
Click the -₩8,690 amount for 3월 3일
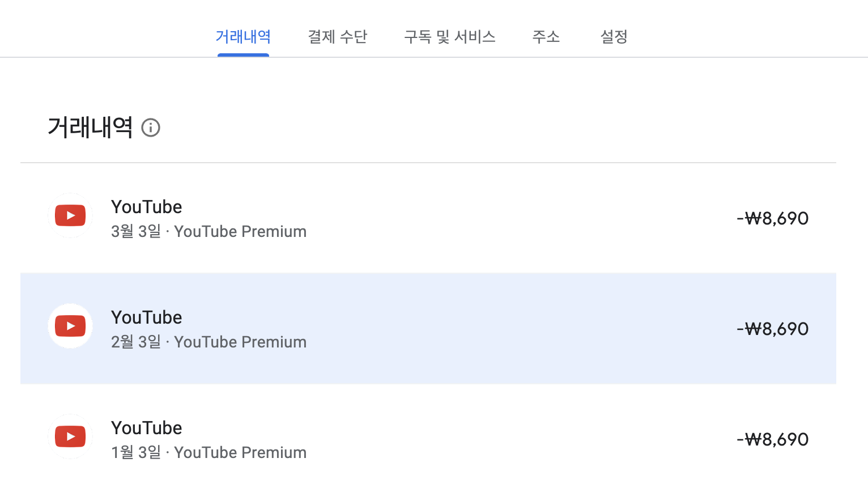point(772,218)
